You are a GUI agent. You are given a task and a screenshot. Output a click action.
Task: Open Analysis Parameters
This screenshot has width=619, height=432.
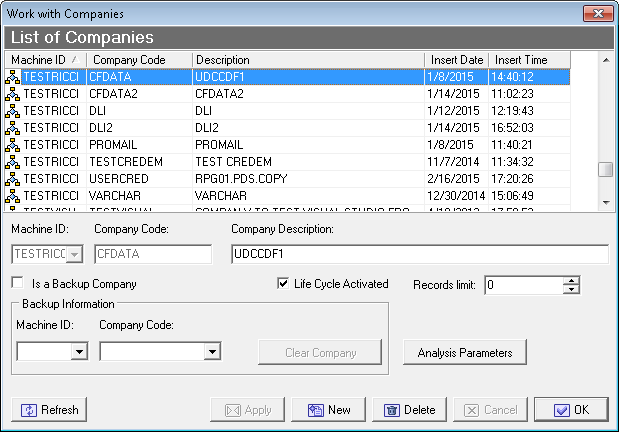(465, 352)
